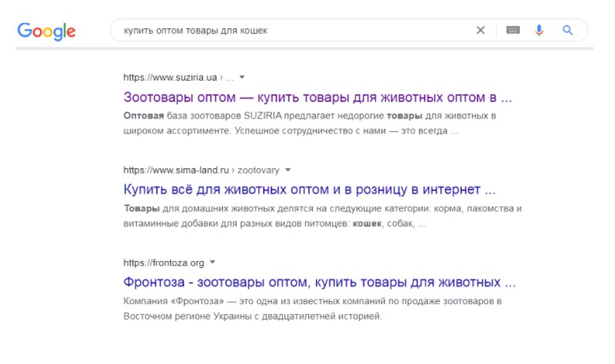Viewport: 615px width, 364px height.
Task: Open the on-screen keyboard input tool
Action: click(513, 31)
